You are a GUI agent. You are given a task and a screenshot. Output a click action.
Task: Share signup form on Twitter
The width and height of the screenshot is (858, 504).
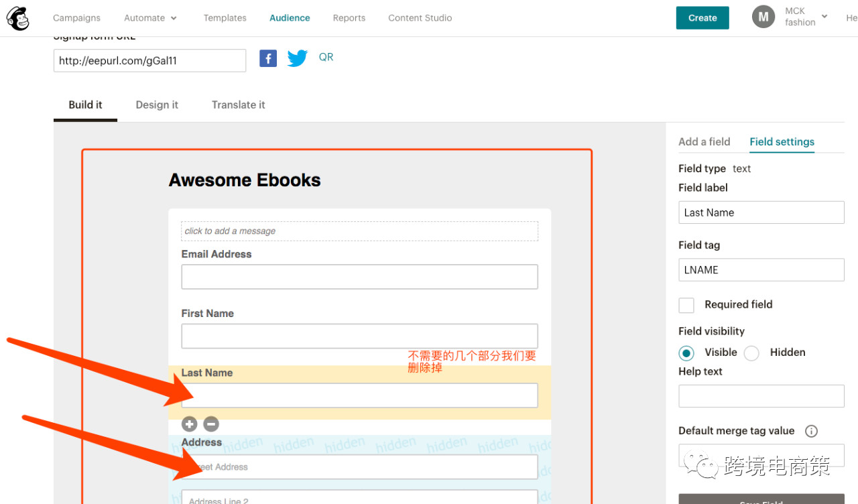point(297,59)
